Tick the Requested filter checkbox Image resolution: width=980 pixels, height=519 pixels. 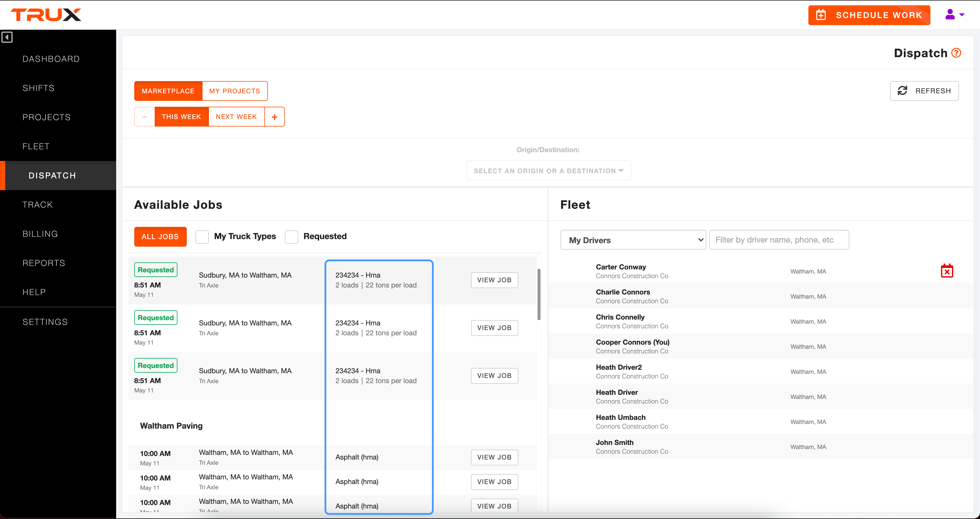[x=292, y=236]
